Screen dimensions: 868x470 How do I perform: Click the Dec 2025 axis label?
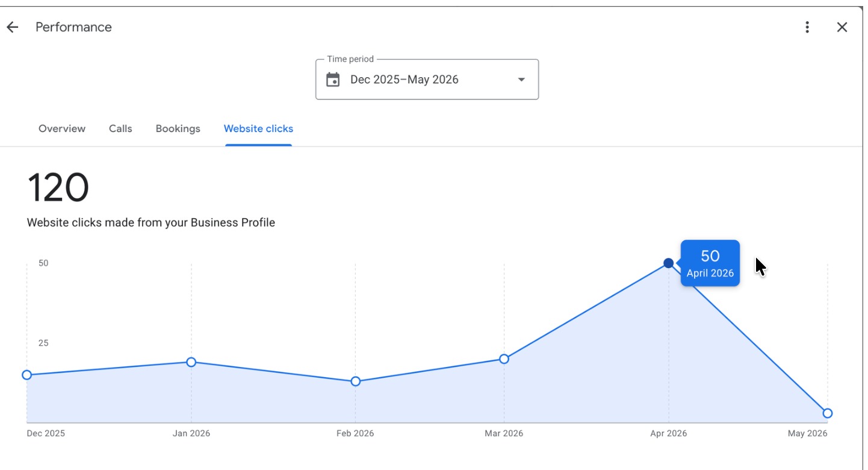pyautogui.click(x=46, y=433)
